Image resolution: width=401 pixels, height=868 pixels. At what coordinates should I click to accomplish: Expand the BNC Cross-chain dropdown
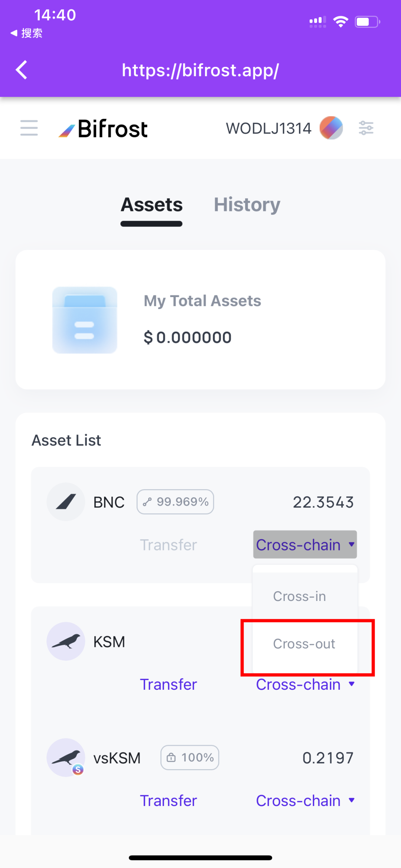(x=305, y=544)
